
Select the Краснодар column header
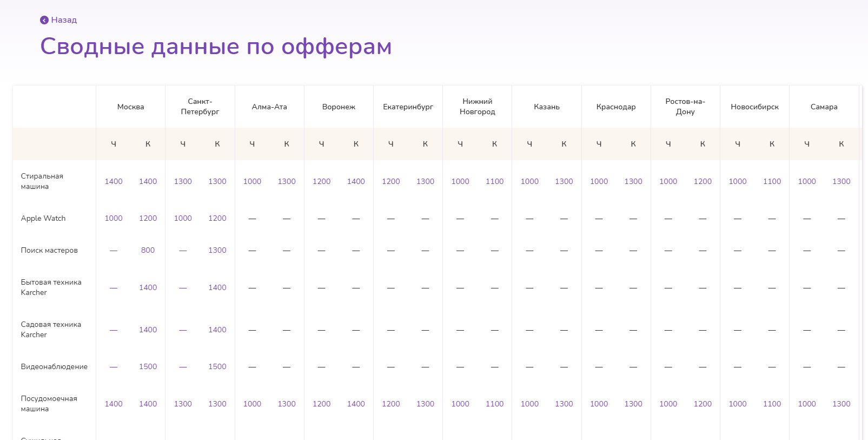616,107
